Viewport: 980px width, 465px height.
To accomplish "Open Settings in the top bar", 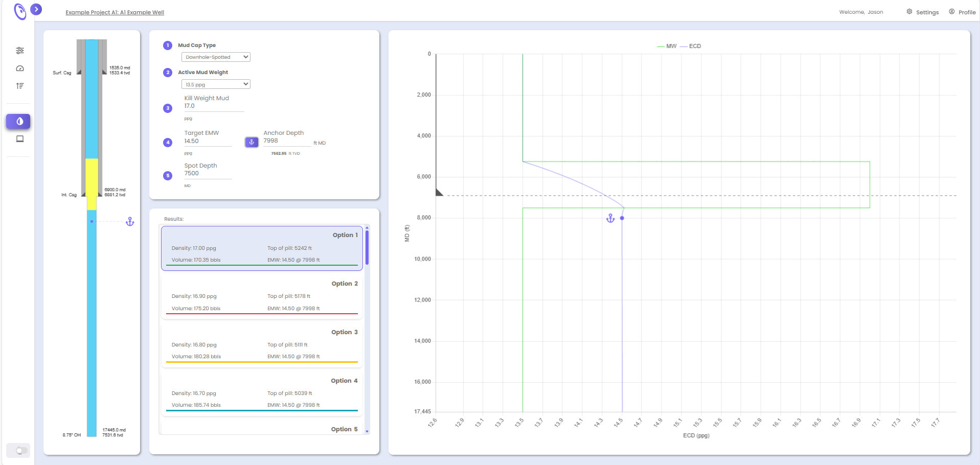I will [x=923, y=12].
